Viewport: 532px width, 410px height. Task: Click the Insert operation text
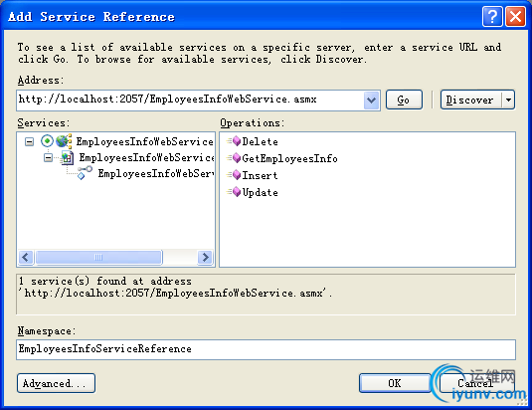(x=260, y=175)
